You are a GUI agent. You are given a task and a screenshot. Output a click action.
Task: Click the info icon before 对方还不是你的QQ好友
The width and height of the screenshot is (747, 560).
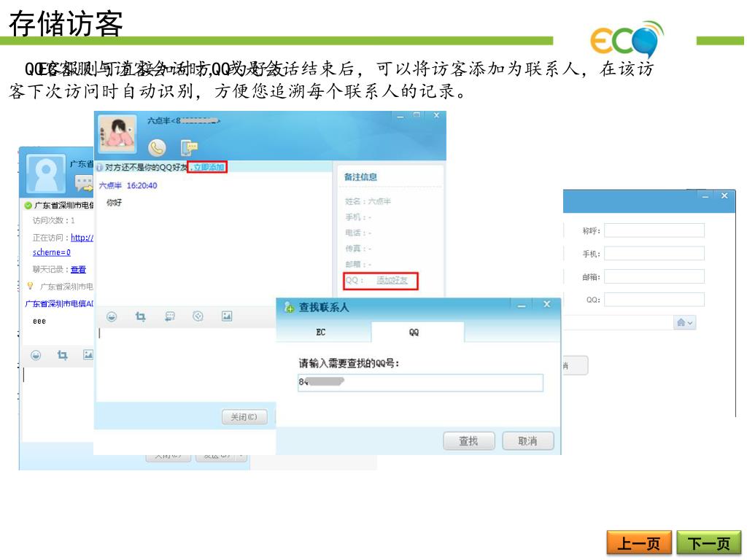click(99, 167)
